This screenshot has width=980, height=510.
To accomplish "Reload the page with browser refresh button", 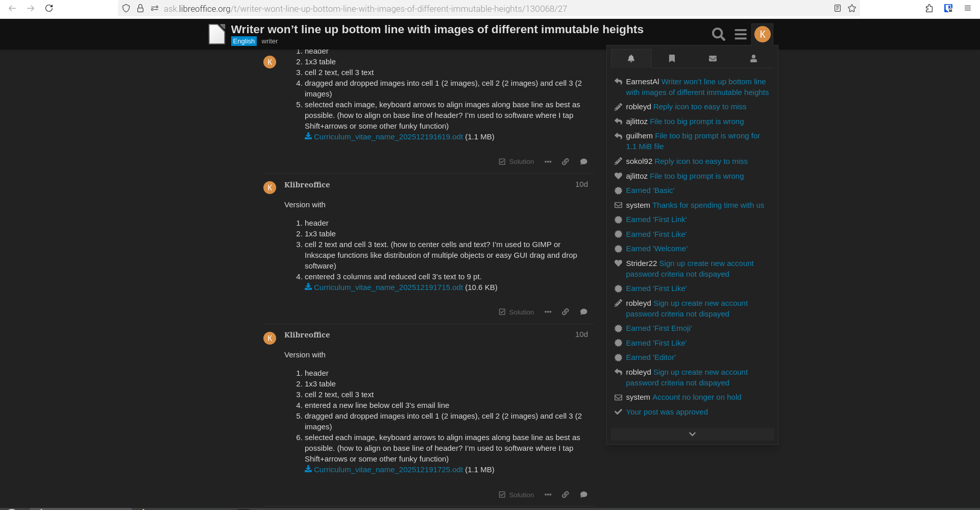I will click(x=49, y=8).
